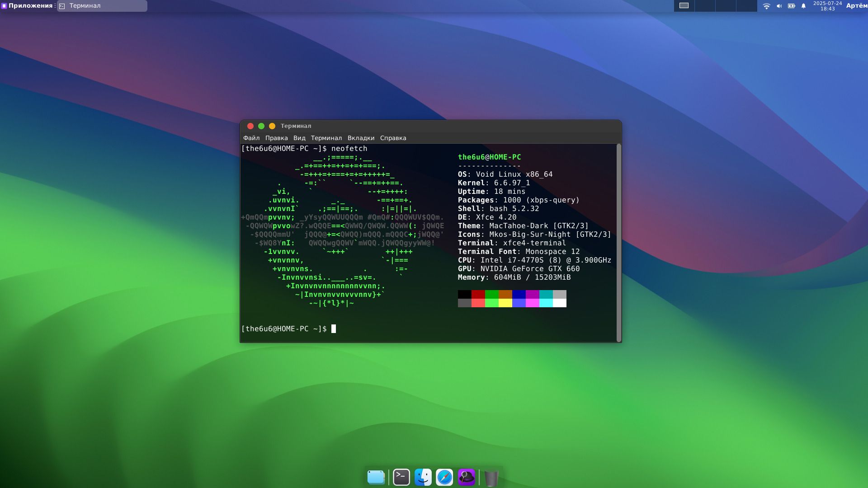Viewport: 868px width, 488px height.
Task: Show notifications via bell icon
Action: 803,6
